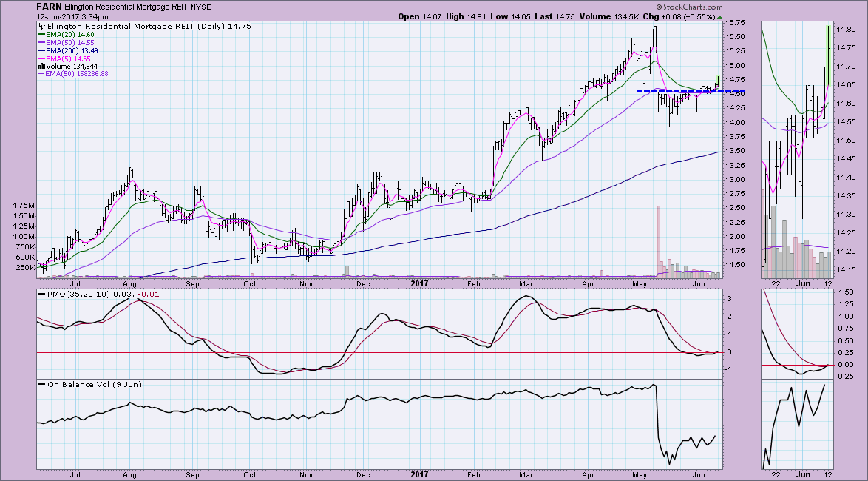Click the zoomed price thumbnail panel on the right

pos(798,148)
